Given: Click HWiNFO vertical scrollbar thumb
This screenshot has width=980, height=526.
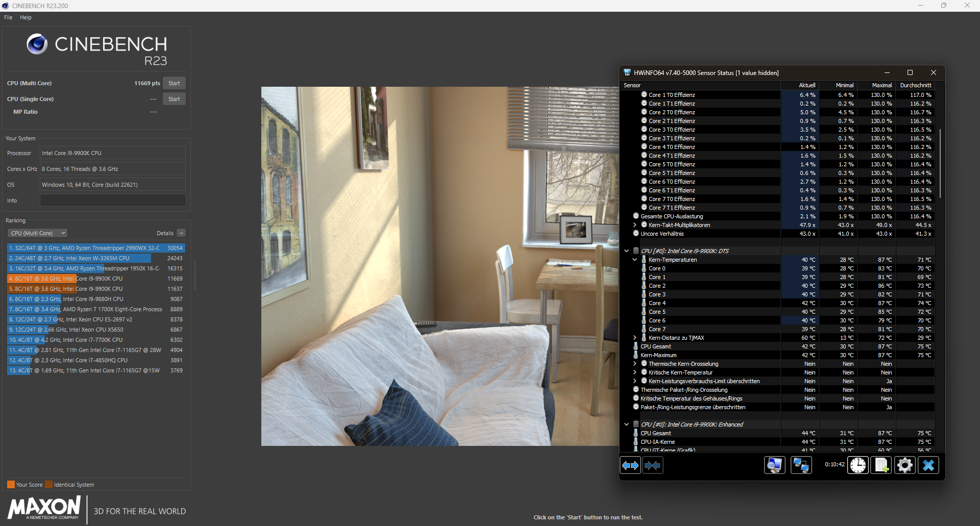Looking at the screenshot, I should (940, 163).
